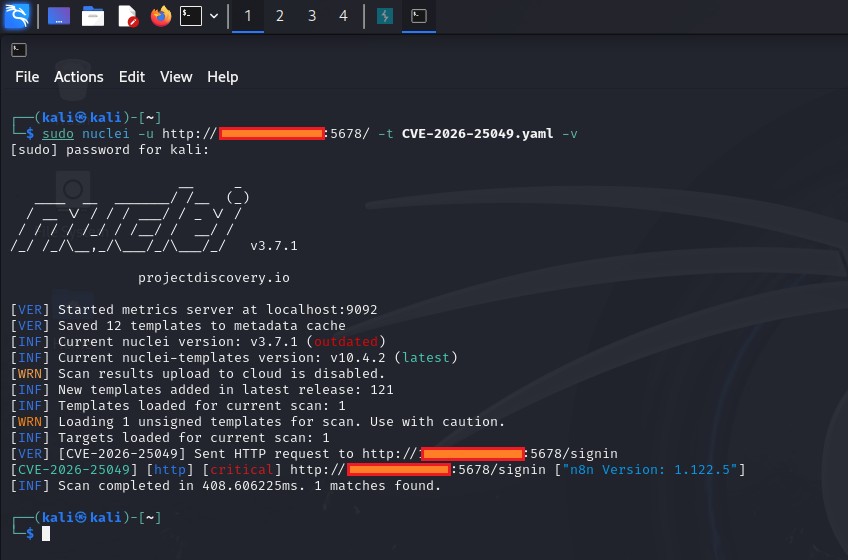Click the '[sudo] password for kali:' prompt line

click(x=110, y=150)
